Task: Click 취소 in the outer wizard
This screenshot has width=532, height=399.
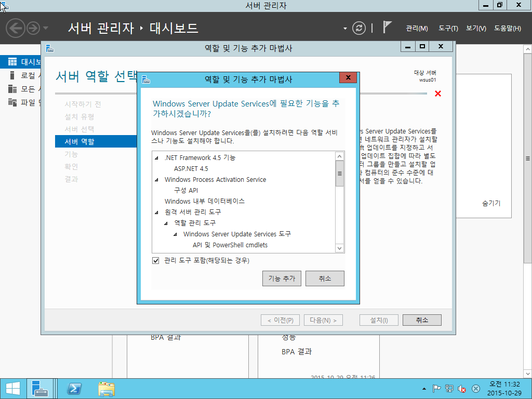Action: tap(422, 320)
